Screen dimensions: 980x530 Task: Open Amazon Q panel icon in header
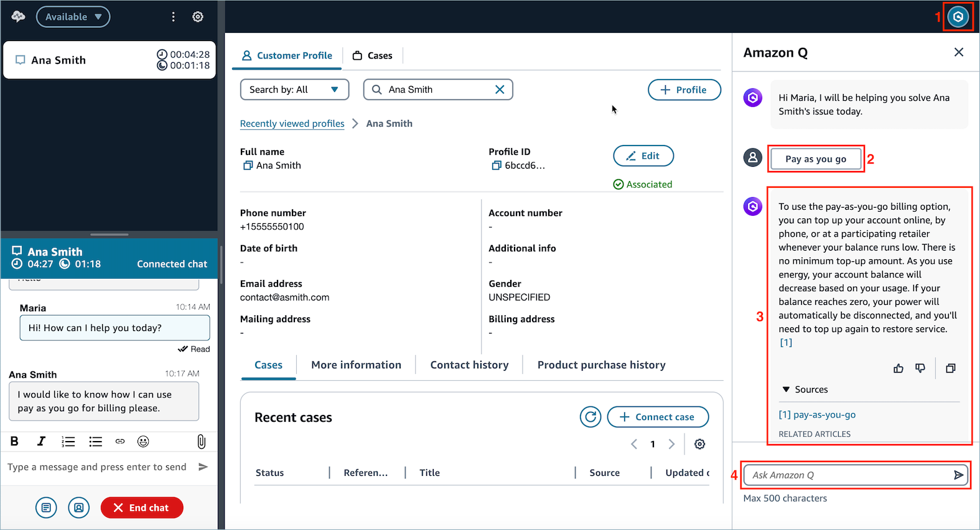tap(958, 17)
